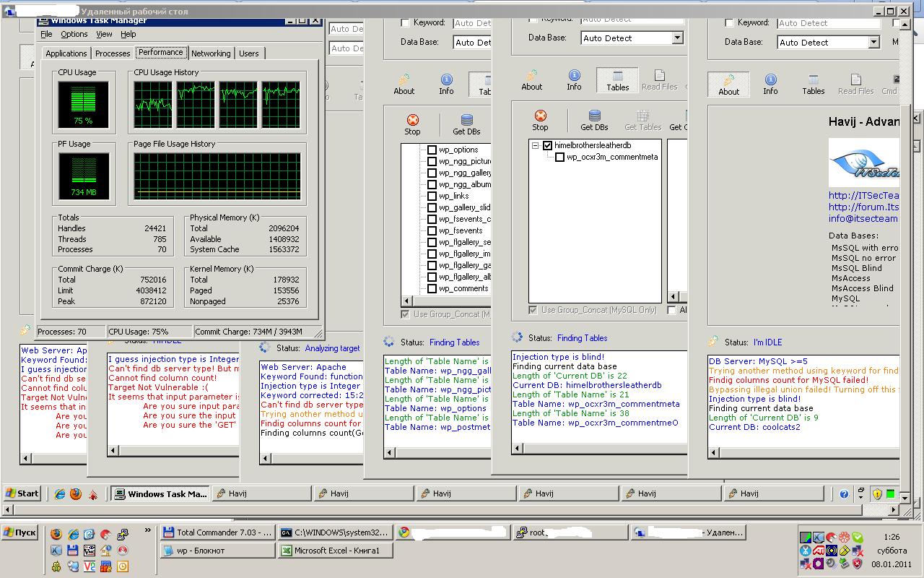Open Info icon in the rightmost Havij window
924x578 pixels.
pyautogui.click(x=770, y=83)
